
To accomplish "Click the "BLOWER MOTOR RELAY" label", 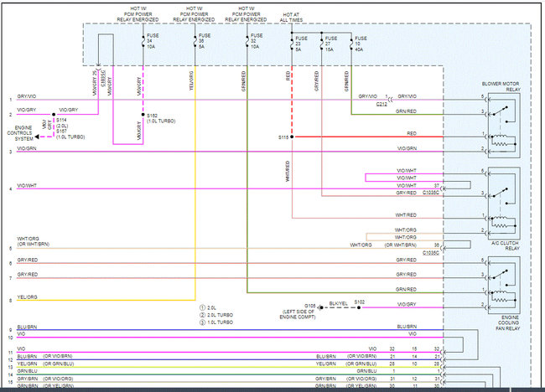I will pyautogui.click(x=501, y=86).
